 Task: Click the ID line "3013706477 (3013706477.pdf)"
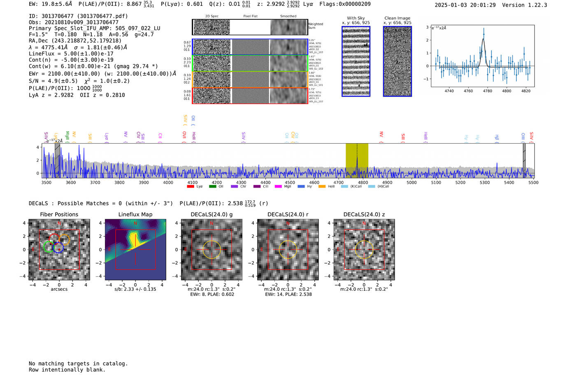[78, 16]
